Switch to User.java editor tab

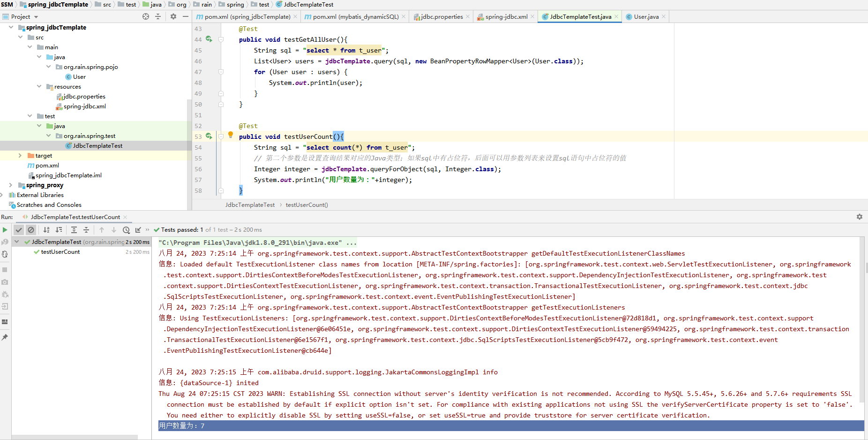coord(646,16)
